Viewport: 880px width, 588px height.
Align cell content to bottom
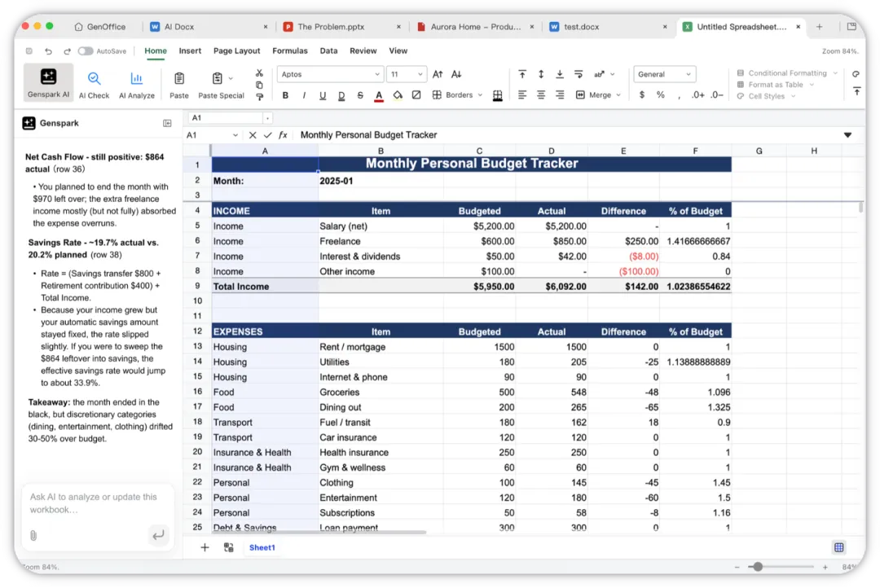(560, 74)
